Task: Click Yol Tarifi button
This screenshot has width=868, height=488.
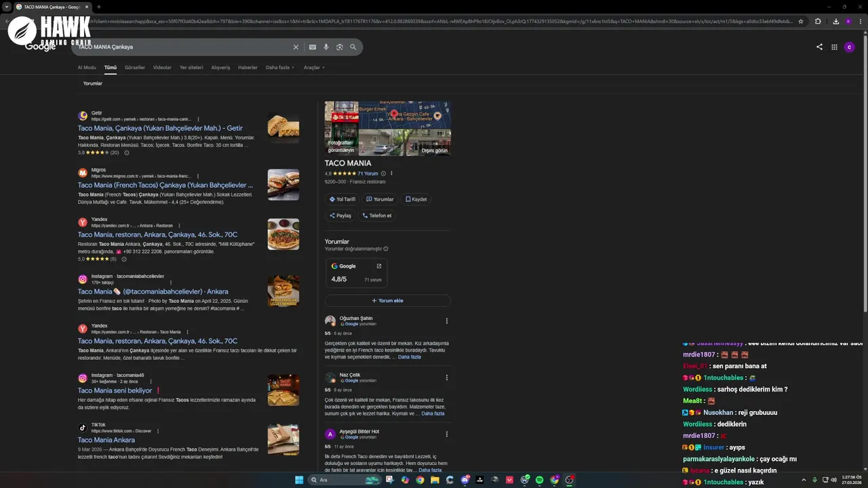Action: pyautogui.click(x=342, y=199)
